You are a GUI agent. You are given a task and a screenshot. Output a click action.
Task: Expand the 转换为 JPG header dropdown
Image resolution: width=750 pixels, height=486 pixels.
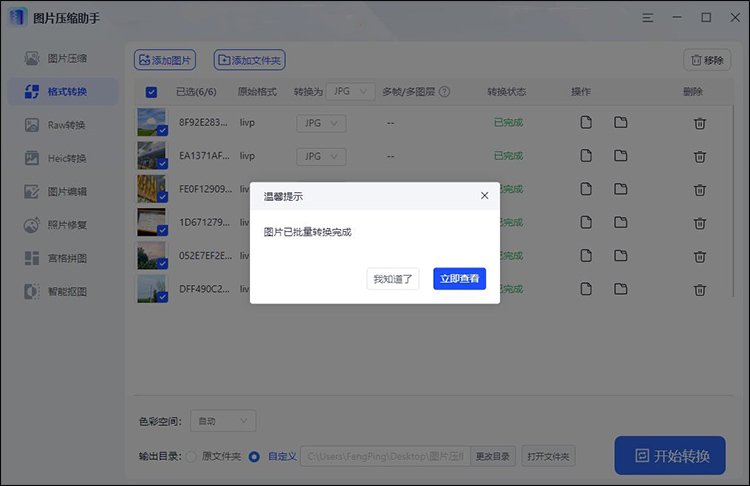point(350,92)
